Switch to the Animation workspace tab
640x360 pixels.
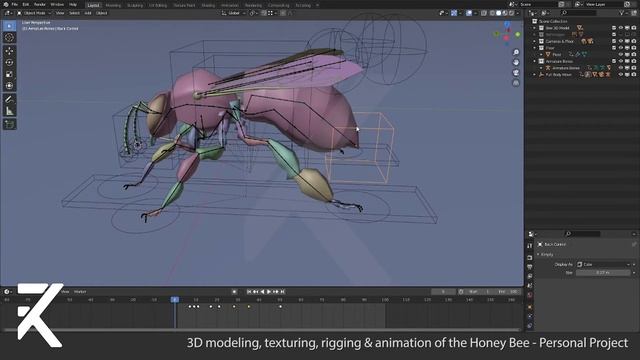point(230,5)
